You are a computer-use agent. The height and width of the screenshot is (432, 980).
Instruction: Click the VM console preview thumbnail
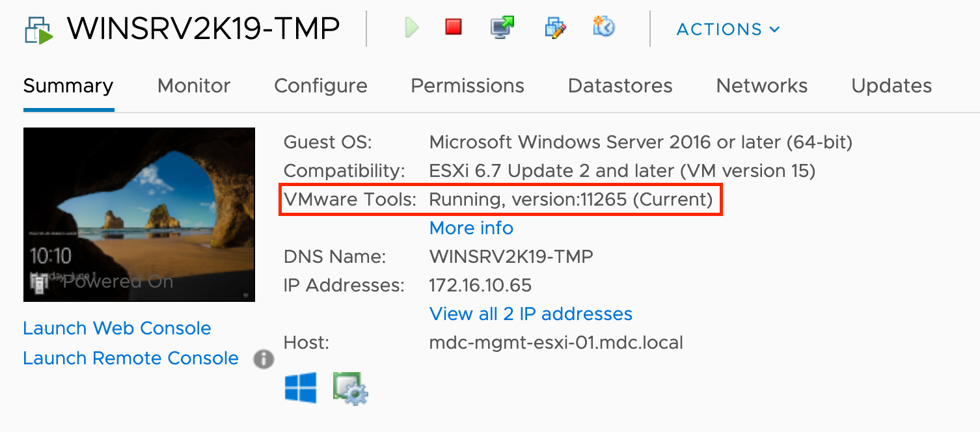(x=139, y=215)
